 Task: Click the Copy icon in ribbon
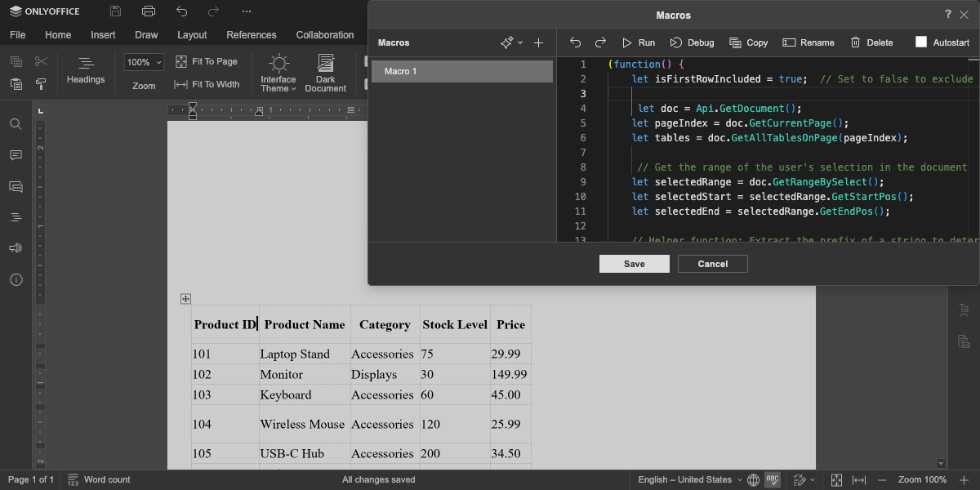tap(16, 61)
